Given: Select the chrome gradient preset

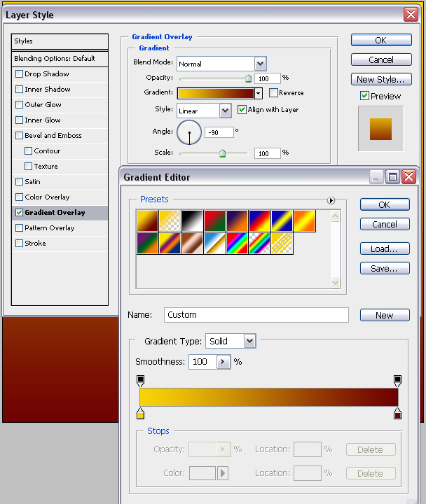Looking at the screenshot, I should [214, 244].
